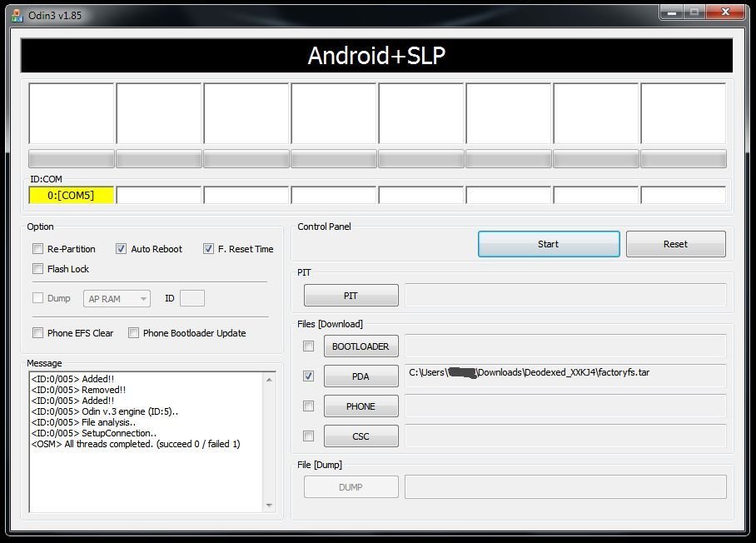Click the CSC file path field

click(565, 436)
